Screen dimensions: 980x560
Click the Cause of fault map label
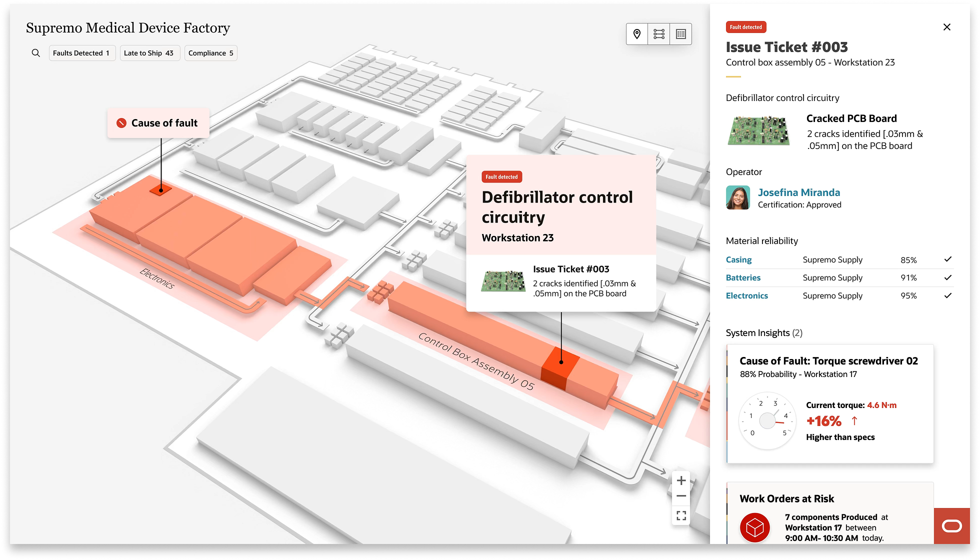[158, 123]
